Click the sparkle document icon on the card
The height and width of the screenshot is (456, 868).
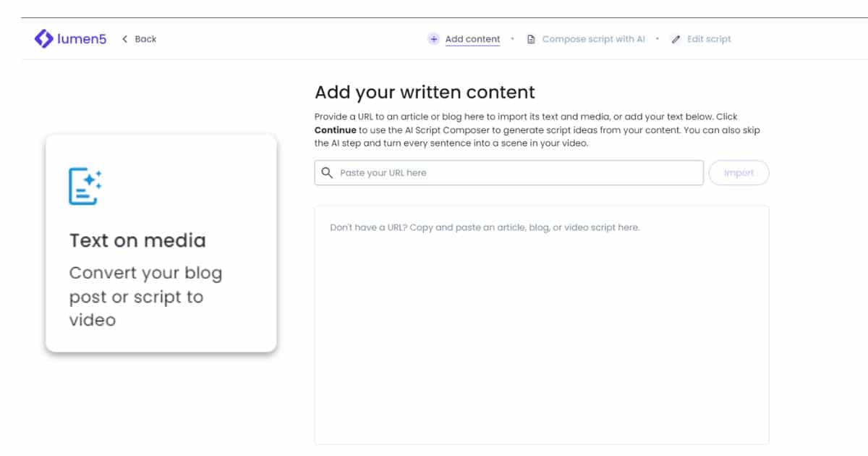85,185
